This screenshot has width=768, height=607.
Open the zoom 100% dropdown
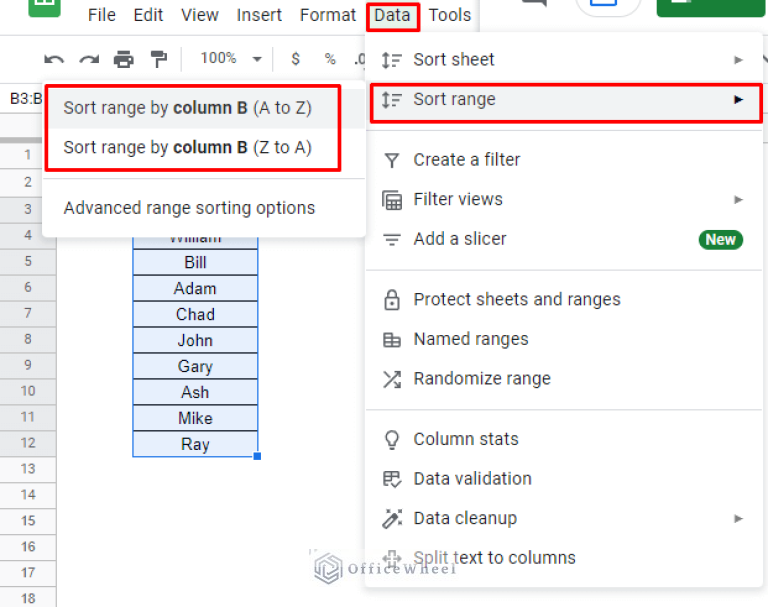(230, 59)
